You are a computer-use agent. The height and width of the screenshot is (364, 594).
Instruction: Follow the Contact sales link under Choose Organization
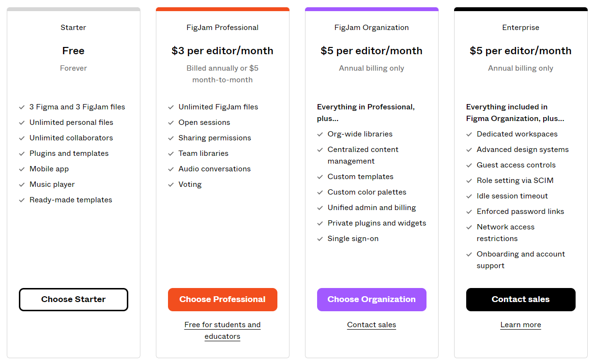point(371,325)
